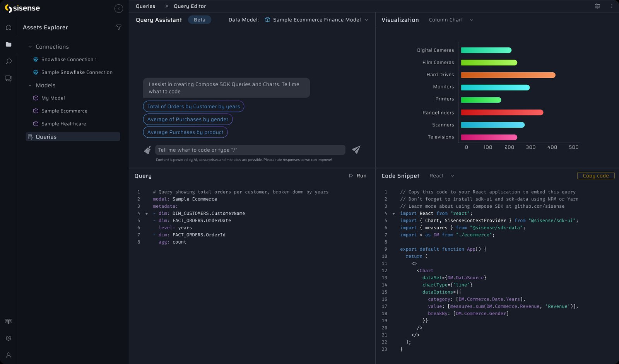Open the settings gear icon

point(9,338)
